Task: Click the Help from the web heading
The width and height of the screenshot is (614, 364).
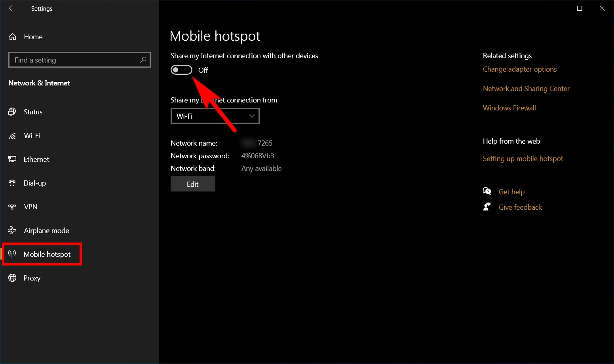Action: 511,141
